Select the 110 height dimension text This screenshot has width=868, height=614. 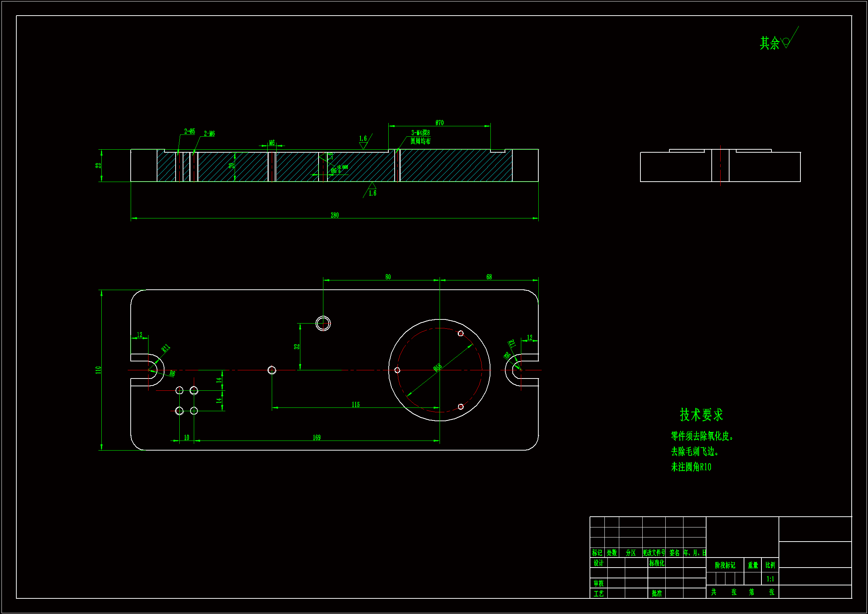98,370
